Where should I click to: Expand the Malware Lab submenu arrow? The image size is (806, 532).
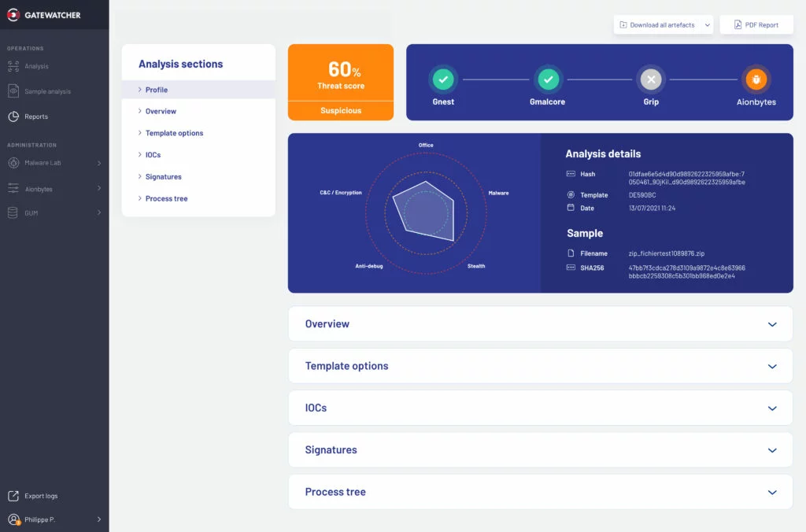99,163
